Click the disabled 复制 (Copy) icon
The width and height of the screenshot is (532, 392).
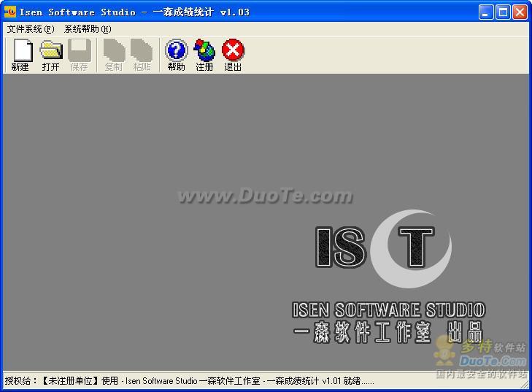point(114,55)
